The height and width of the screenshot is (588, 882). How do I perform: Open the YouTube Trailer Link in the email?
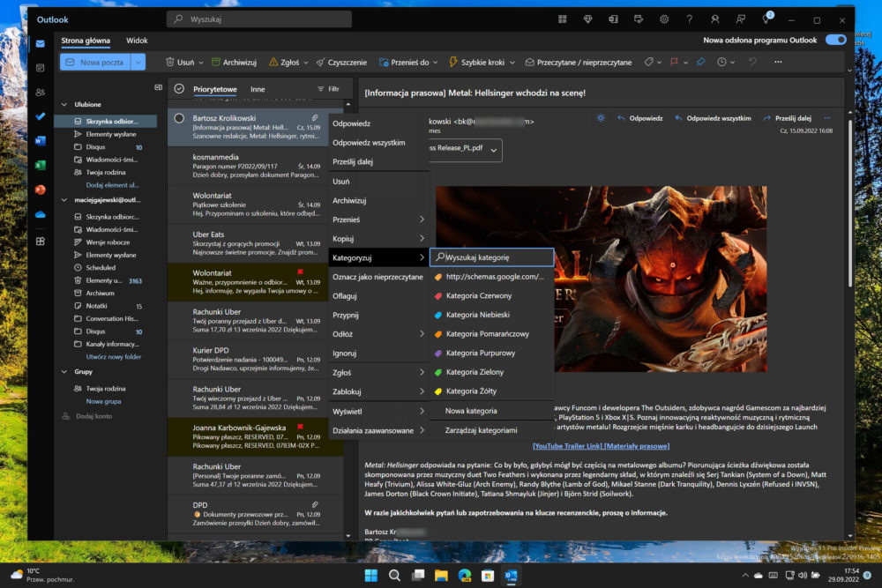tap(567, 446)
